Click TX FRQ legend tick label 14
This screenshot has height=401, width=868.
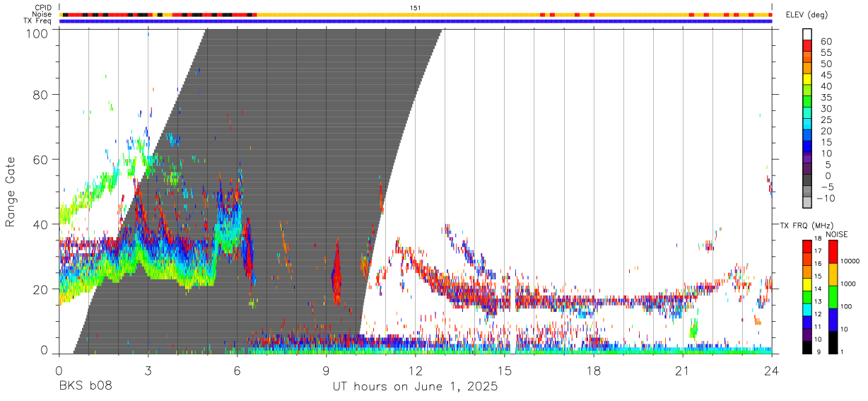coord(819,289)
